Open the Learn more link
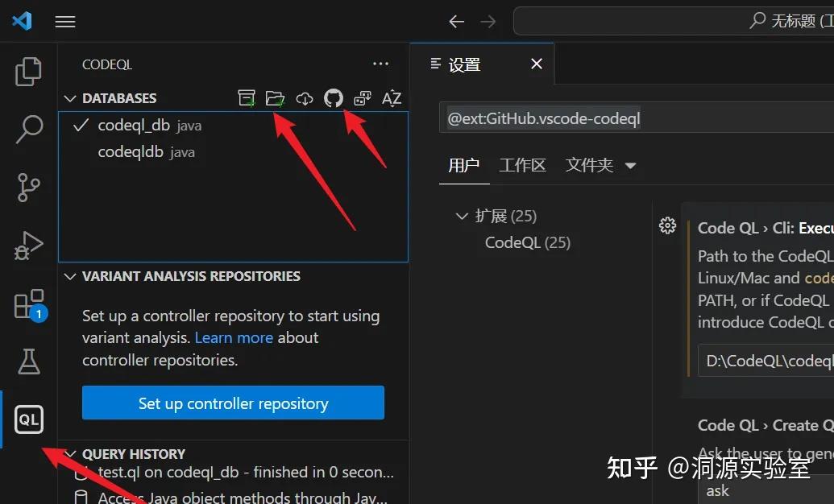834x504 pixels. [x=233, y=337]
